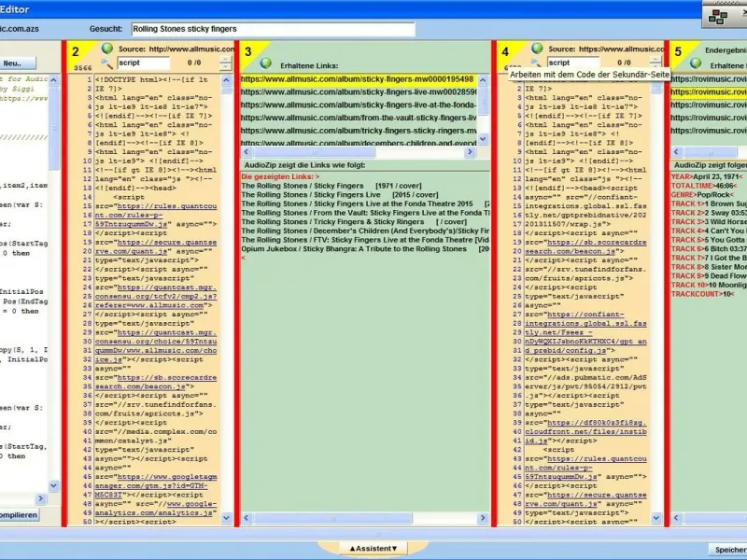Focus the script search field in panel 2

(144, 63)
